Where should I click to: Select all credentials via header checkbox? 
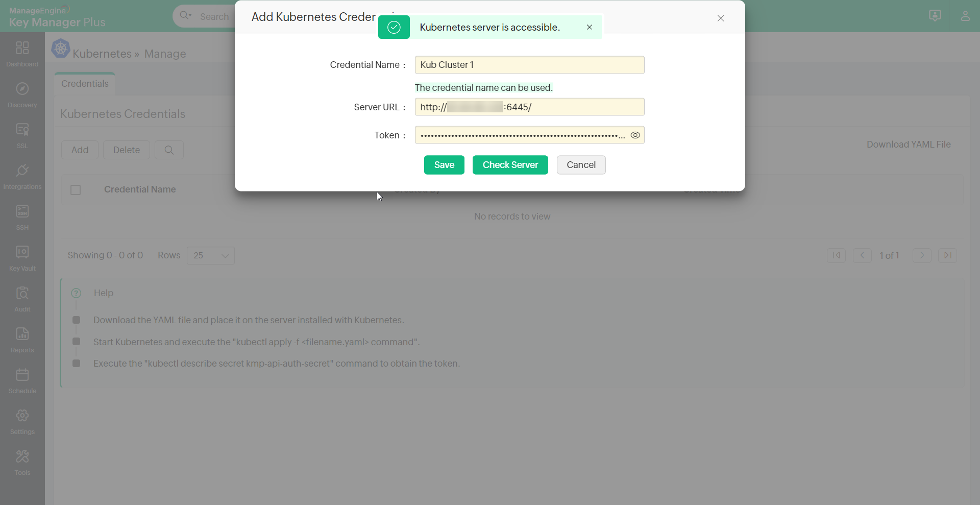(x=75, y=189)
